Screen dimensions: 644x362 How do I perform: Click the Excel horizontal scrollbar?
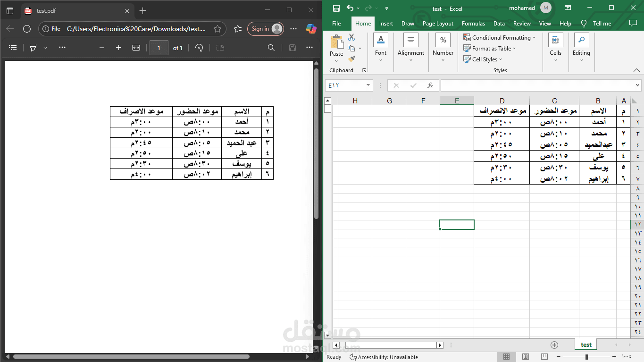pos(390,345)
